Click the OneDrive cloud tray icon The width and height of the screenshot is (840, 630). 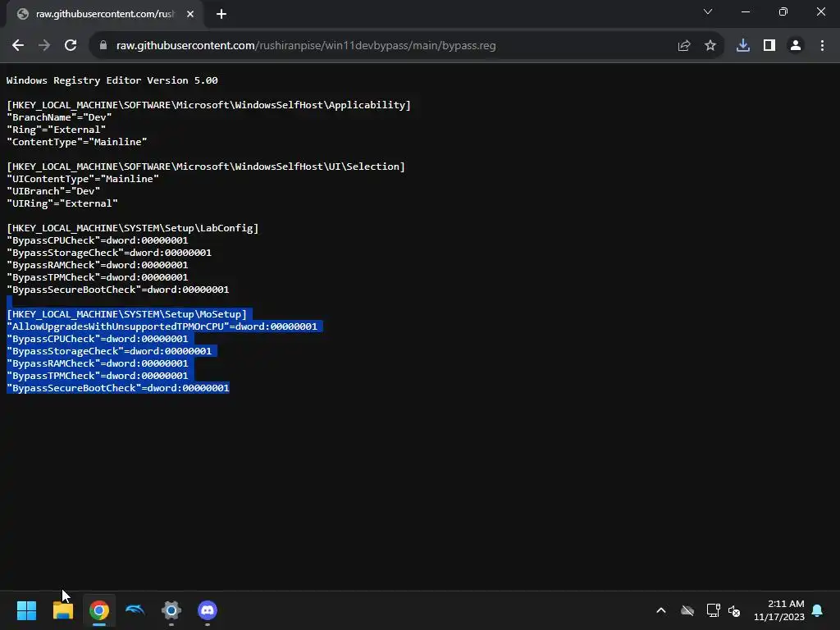[x=687, y=610]
